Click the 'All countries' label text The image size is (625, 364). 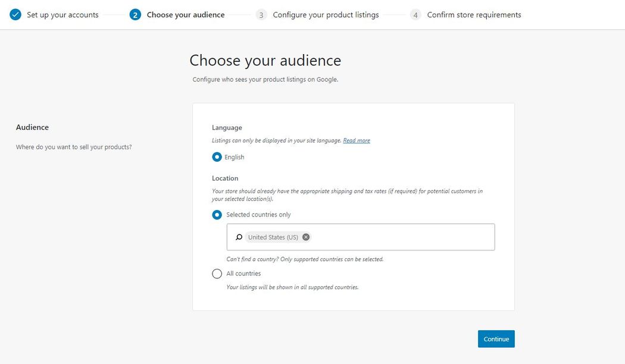[x=243, y=274]
